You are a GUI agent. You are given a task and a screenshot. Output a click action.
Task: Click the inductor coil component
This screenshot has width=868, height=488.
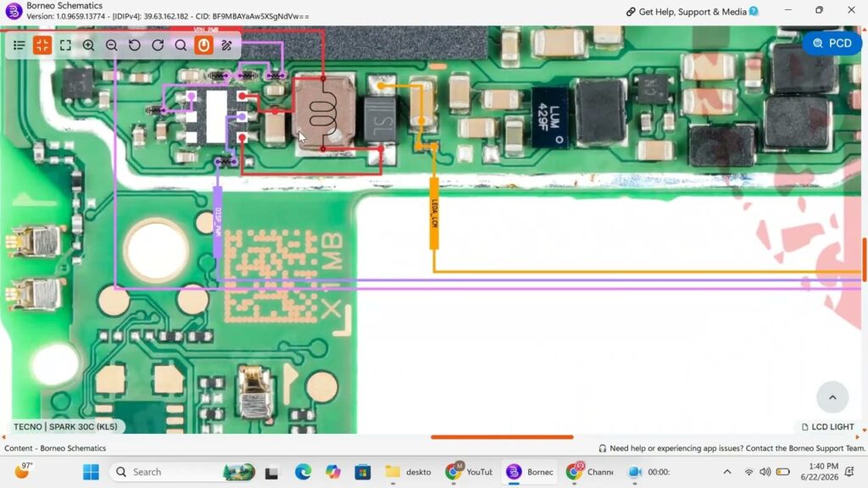(x=324, y=114)
